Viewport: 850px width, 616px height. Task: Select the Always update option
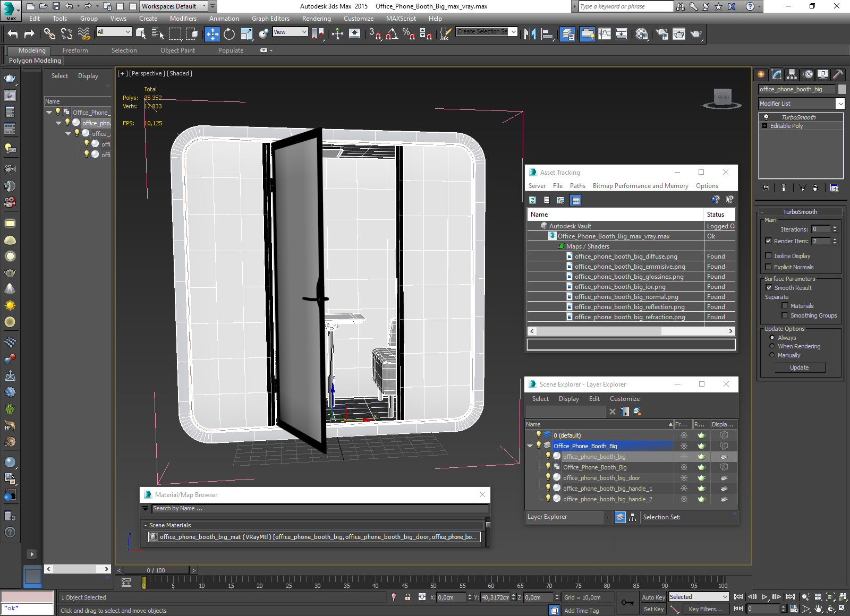pos(772,338)
